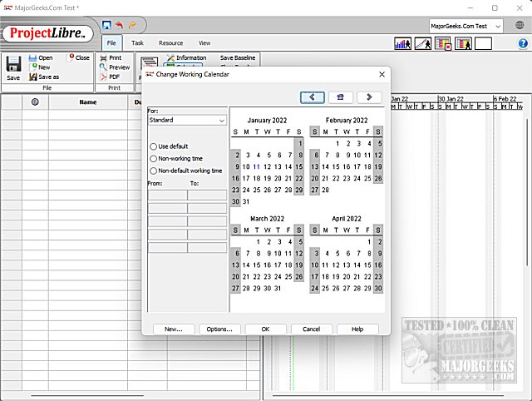Image resolution: width=532 pixels, height=401 pixels.
Task: Click the Save icon in File group
Action: point(13,65)
